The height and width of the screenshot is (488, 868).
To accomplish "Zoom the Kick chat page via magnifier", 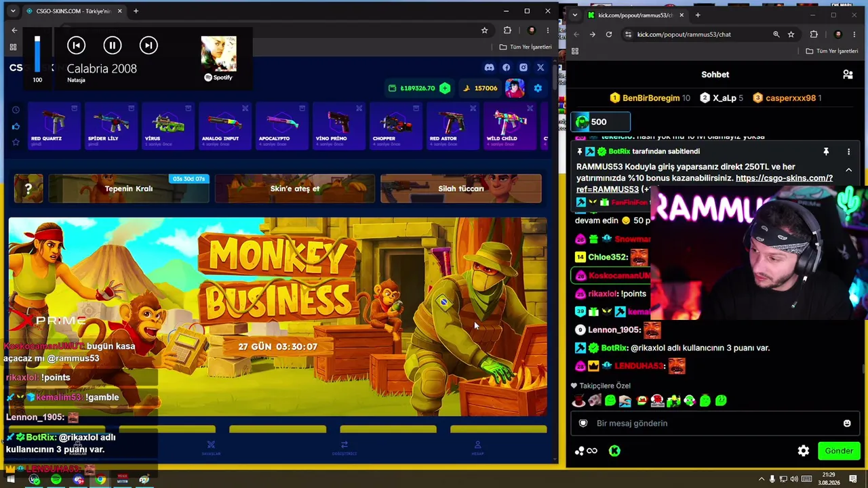I will 776,35.
